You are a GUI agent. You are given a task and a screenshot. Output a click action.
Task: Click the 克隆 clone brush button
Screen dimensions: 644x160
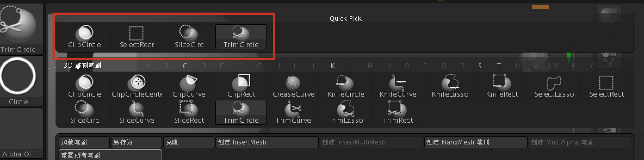pos(189,142)
